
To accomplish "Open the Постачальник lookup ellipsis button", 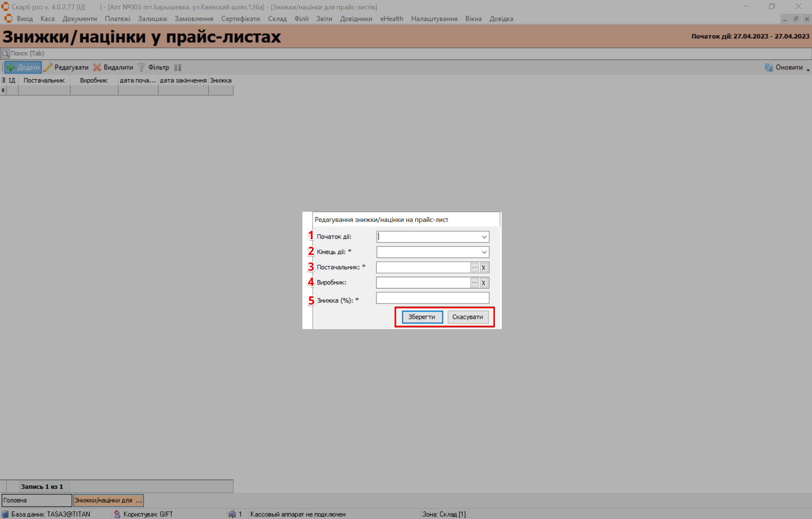I will coord(474,267).
